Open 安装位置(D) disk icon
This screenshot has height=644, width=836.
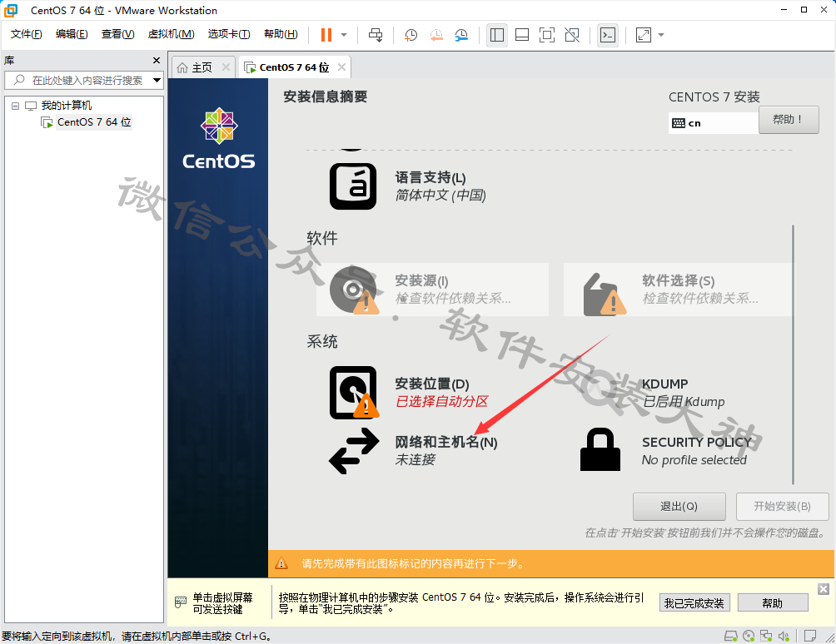pyautogui.click(x=354, y=393)
